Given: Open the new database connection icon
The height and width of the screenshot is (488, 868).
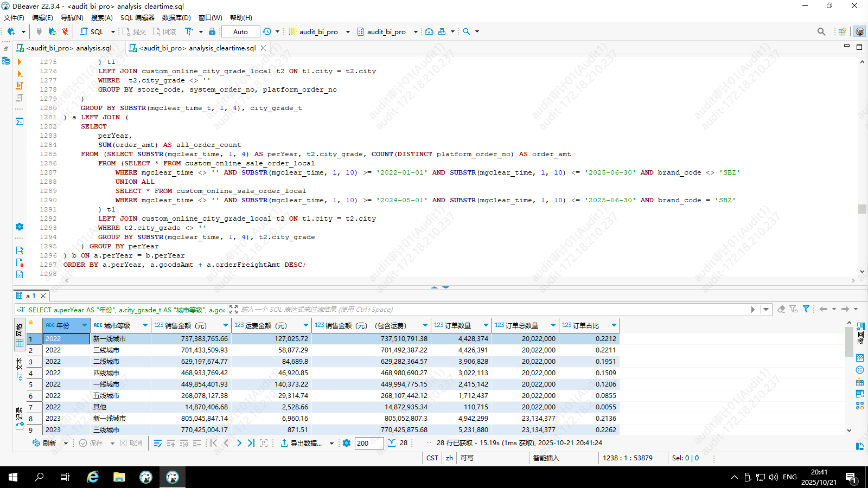Looking at the screenshot, I should [x=11, y=31].
